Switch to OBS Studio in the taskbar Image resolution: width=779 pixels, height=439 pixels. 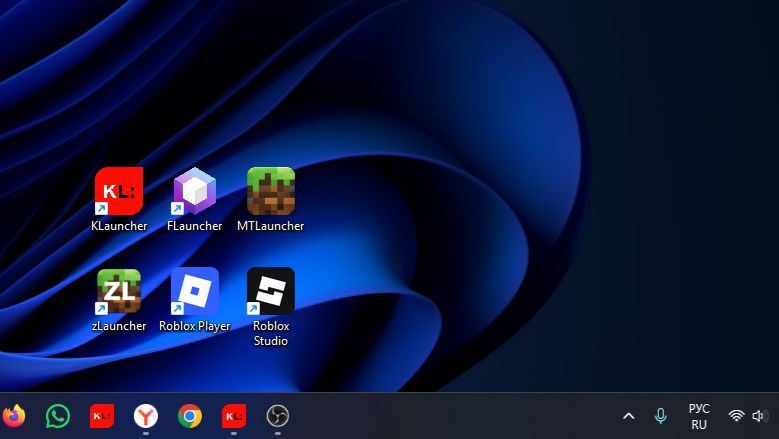(x=278, y=416)
